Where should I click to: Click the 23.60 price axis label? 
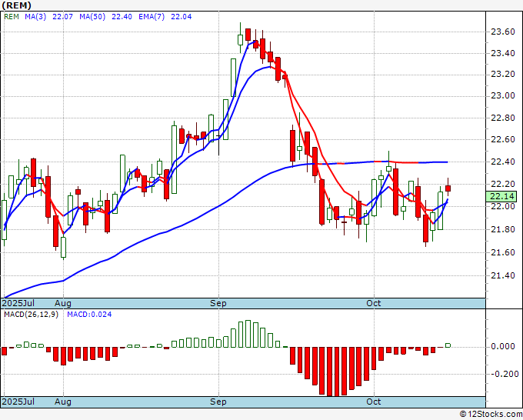pyautogui.click(x=503, y=32)
